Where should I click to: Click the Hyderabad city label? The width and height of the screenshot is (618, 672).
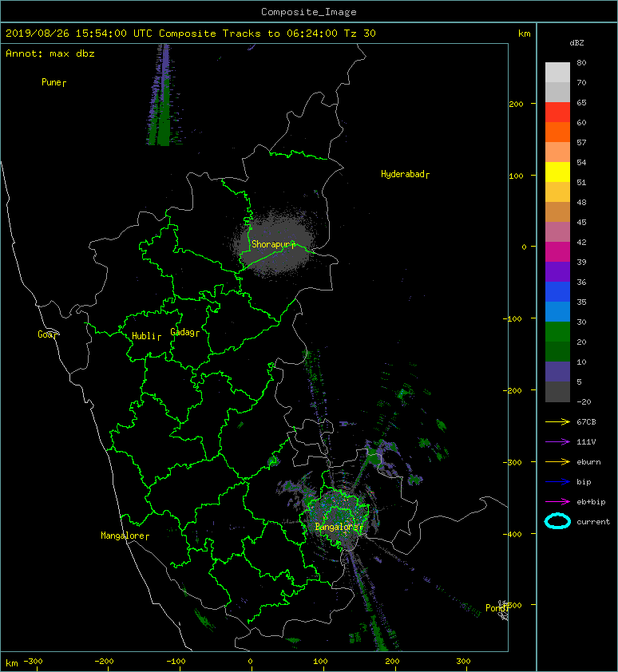(x=405, y=174)
